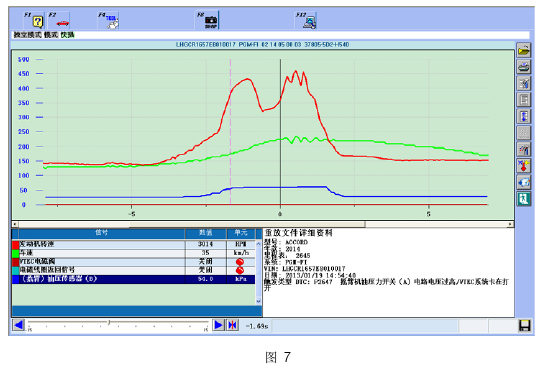Click the blue swatch of oil pressure sensor row
Image resolution: width=548 pixels, height=378 pixels.
15,279
